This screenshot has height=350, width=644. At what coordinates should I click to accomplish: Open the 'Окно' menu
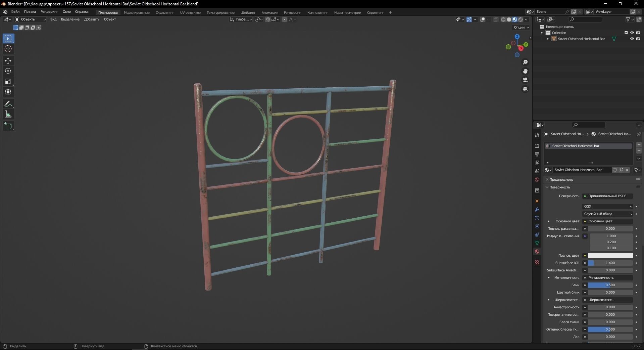click(x=67, y=12)
